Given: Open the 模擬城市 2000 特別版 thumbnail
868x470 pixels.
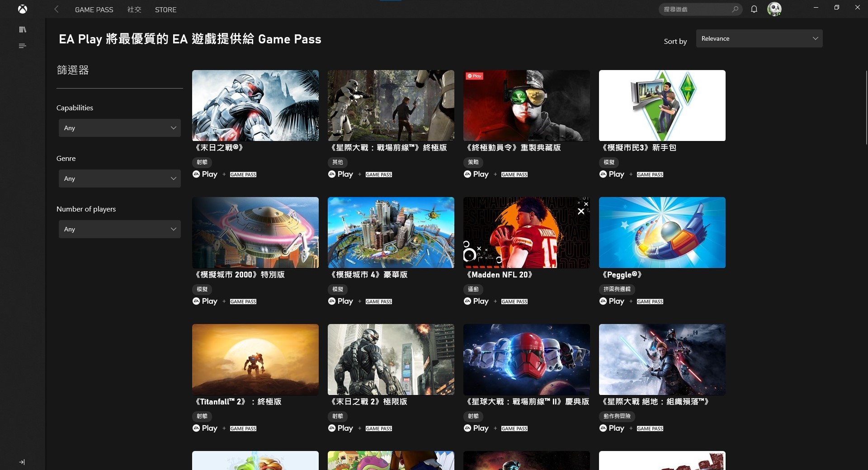Looking at the screenshot, I should coord(255,232).
